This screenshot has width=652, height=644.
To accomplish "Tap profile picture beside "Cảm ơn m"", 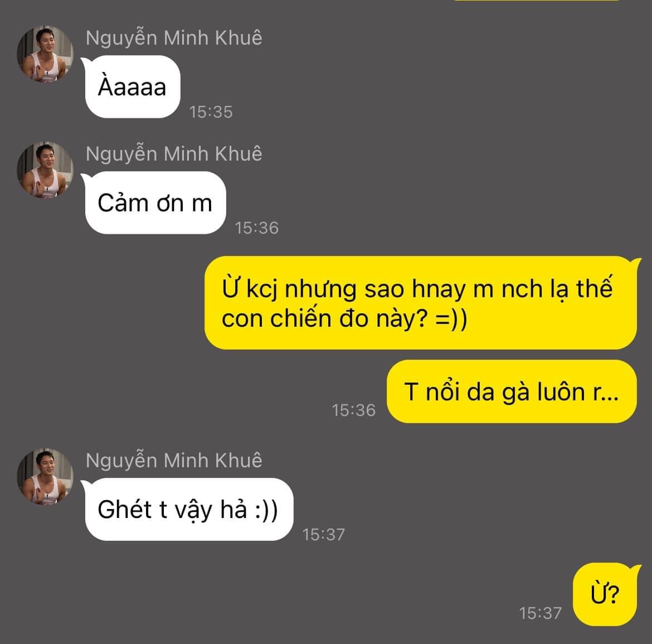I will point(45,170).
